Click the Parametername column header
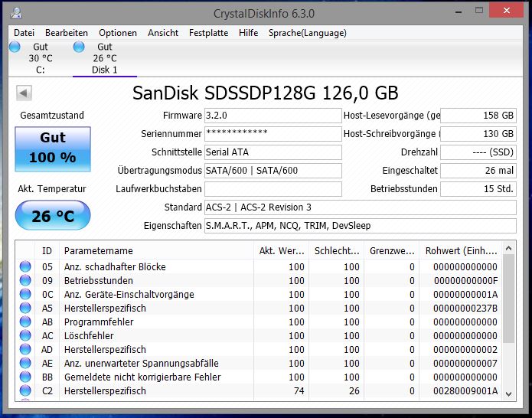 tap(156, 251)
